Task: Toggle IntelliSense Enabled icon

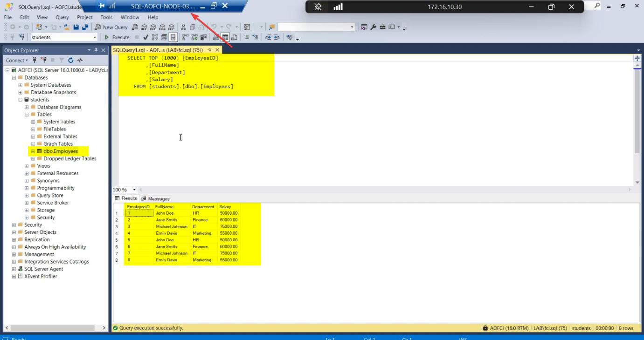Action: 173,37
